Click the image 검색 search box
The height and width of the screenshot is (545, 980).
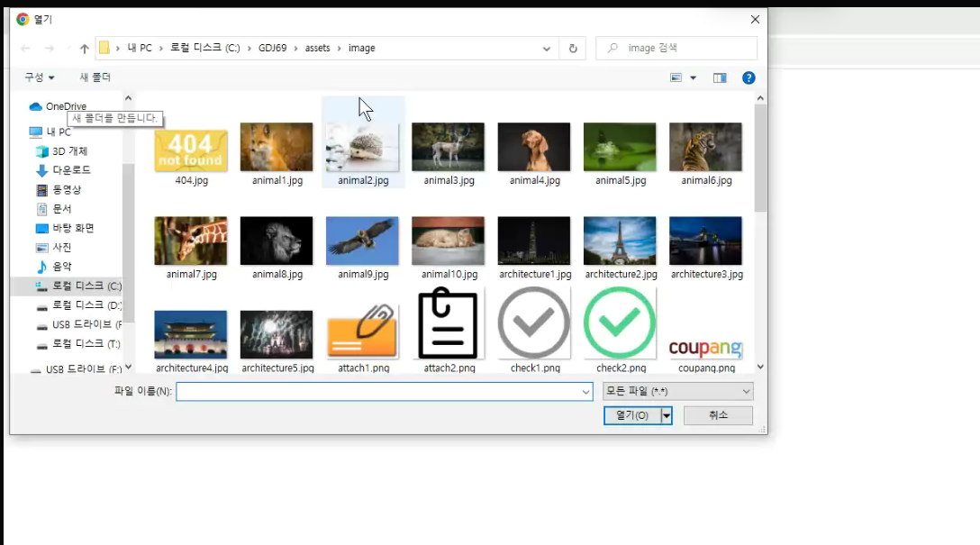point(676,48)
